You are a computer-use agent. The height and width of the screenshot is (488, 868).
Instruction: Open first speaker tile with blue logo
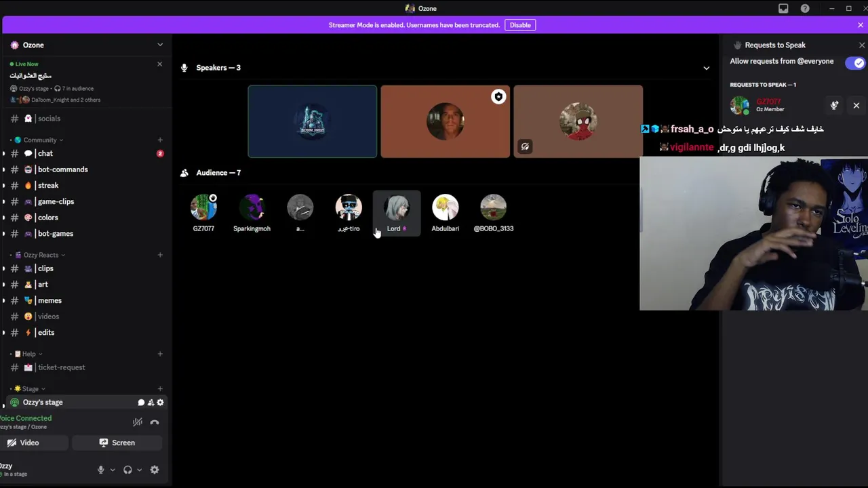pos(313,121)
